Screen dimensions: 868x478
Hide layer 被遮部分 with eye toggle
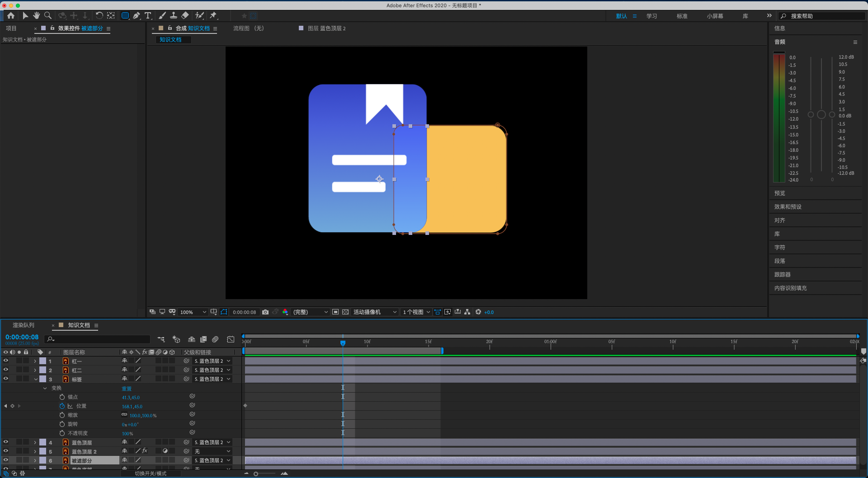click(x=6, y=460)
